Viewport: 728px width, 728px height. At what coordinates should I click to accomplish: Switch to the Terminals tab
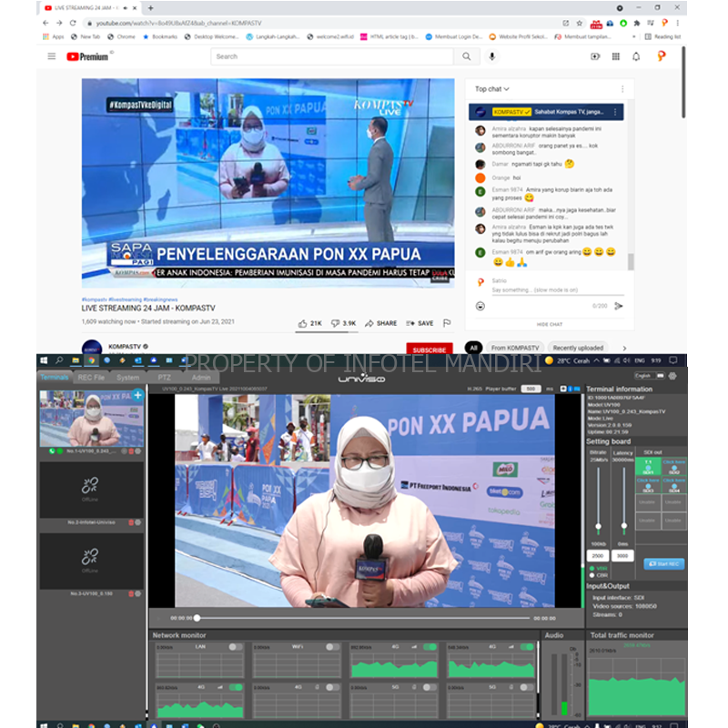(x=55, y=378)
